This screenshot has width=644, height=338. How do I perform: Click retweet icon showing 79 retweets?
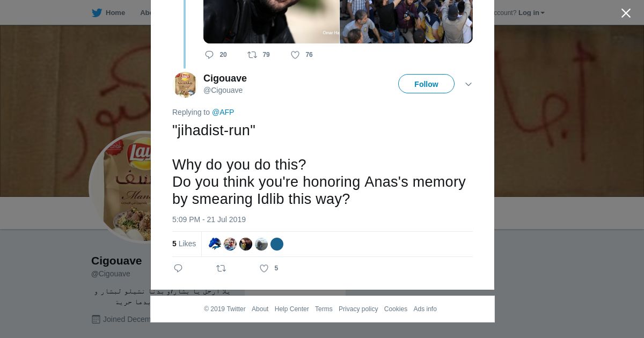pos(252,55)
